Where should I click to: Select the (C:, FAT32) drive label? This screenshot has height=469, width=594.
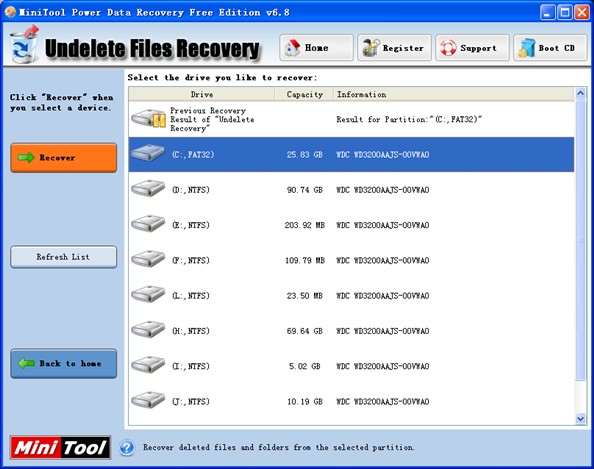click(193, 155)
